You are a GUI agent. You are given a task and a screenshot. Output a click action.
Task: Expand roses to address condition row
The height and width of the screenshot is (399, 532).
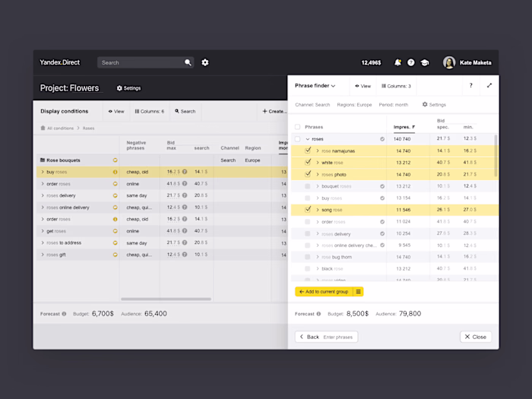click(x=43, y=242)
